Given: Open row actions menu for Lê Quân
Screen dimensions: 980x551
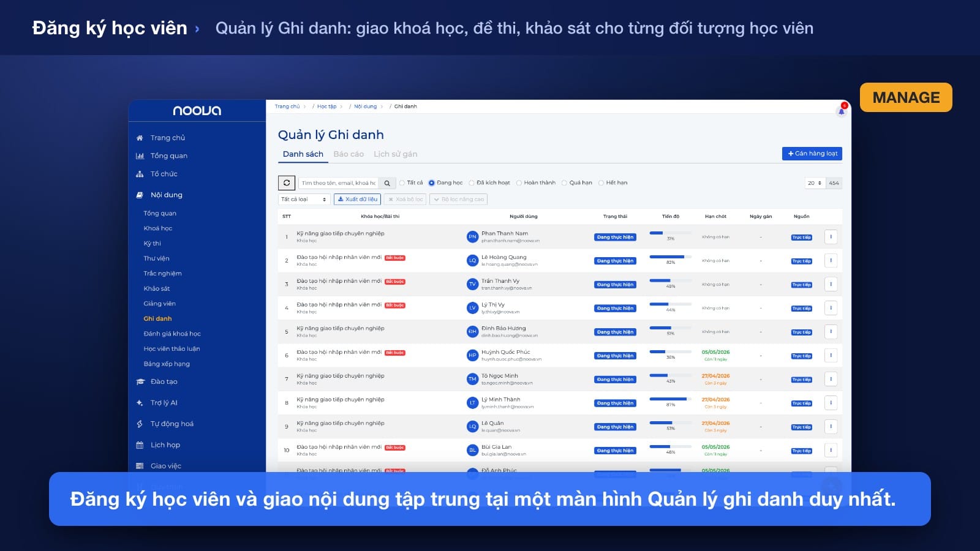Looking at the screenshot, I should (831, 427).
